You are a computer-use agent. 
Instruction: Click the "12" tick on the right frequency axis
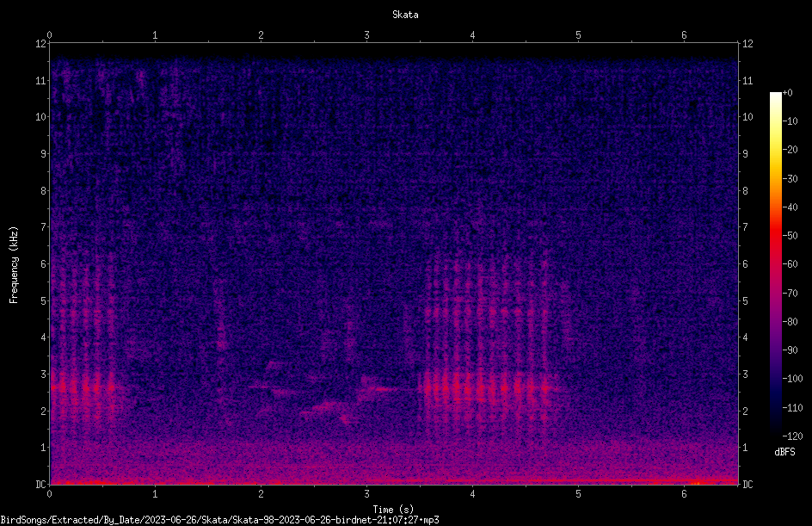[747, 44]
